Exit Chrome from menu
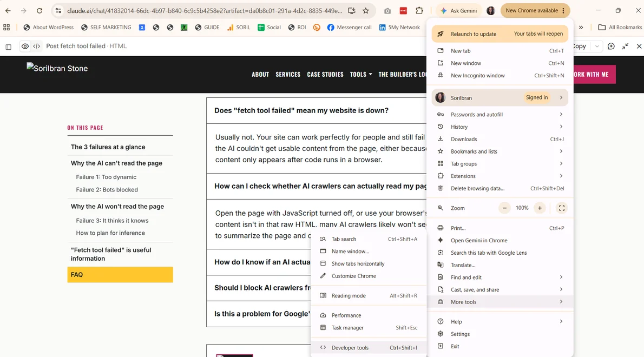644x357 pixels. pos(500,346)
